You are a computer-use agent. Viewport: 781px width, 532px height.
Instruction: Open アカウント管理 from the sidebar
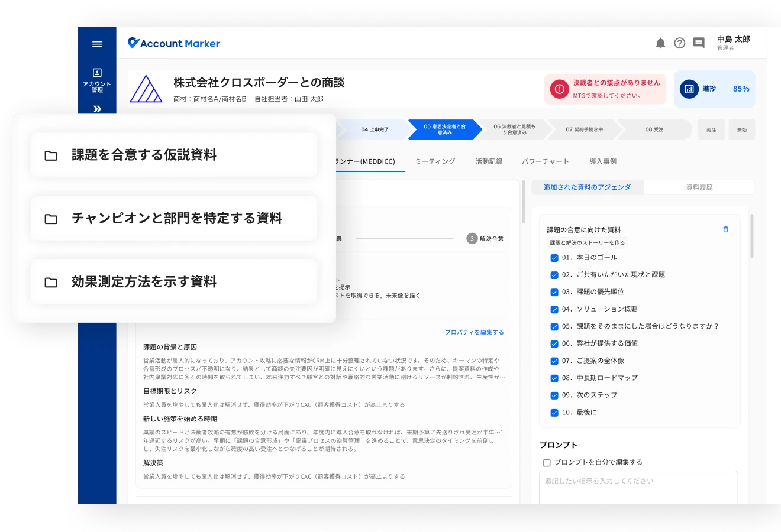click(x=97, y=80)
